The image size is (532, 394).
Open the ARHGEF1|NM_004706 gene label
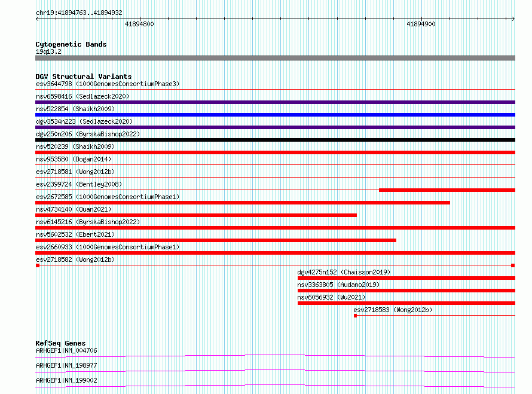pos(66,350)
